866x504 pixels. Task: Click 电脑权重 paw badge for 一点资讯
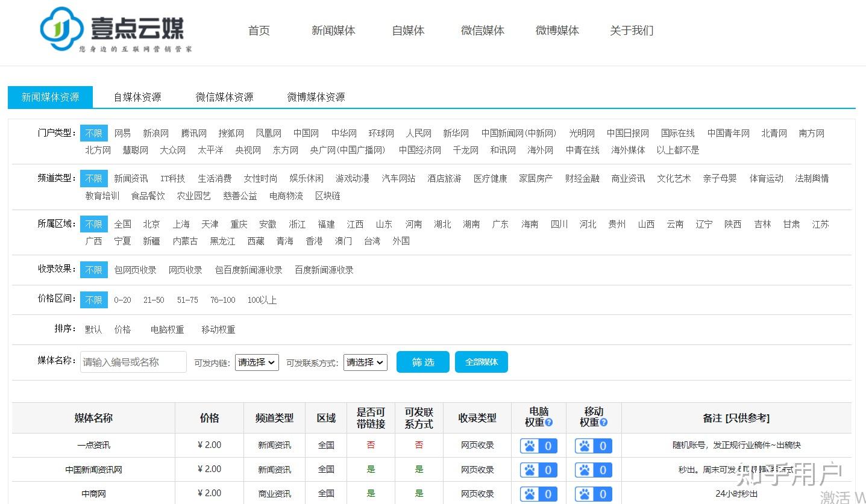tap(539, 446)
